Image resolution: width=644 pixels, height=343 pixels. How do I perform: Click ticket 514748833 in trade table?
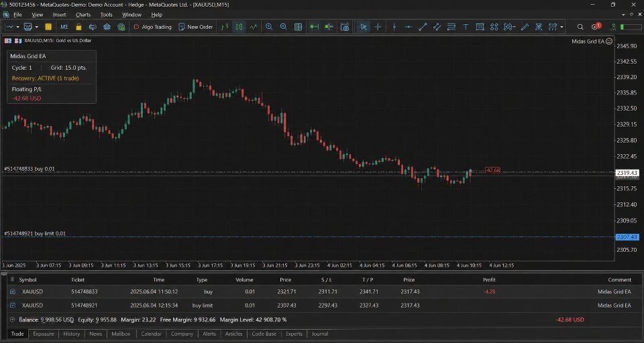coord(85,291)
